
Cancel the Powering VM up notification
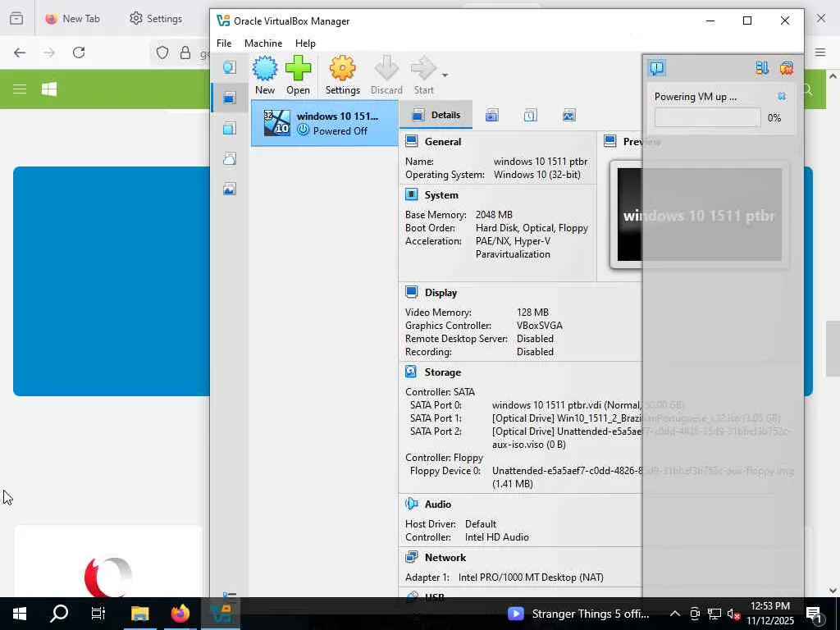[782, 97]
